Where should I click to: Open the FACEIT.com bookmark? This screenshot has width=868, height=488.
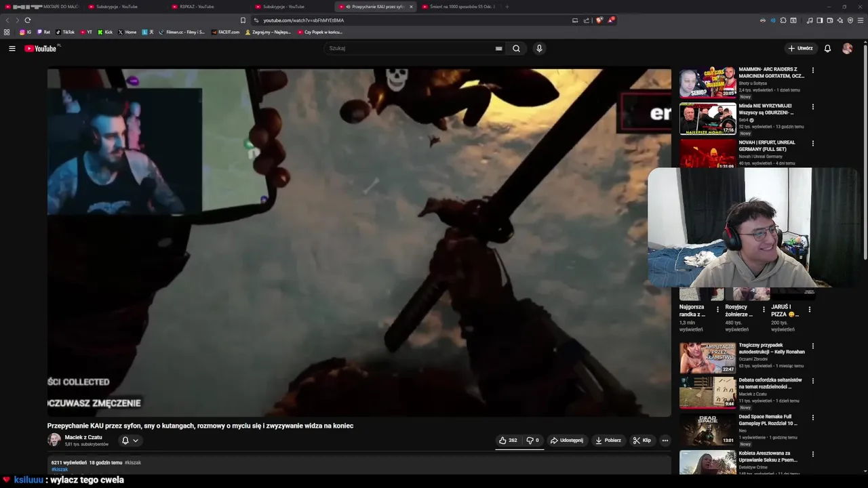[225, 32]
